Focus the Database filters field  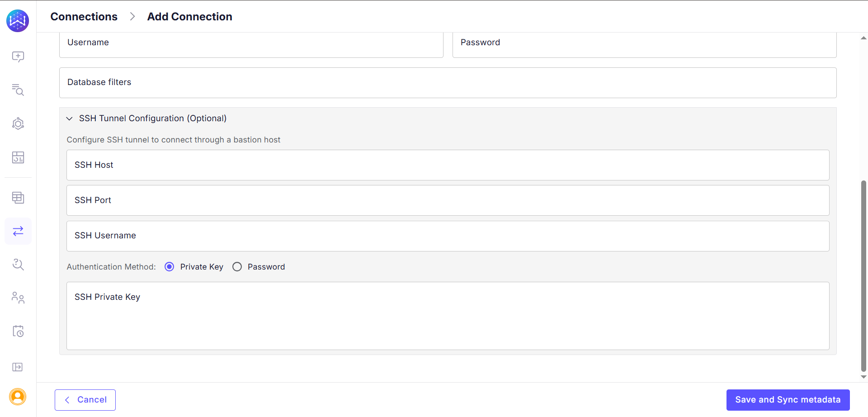pos(448,83)
